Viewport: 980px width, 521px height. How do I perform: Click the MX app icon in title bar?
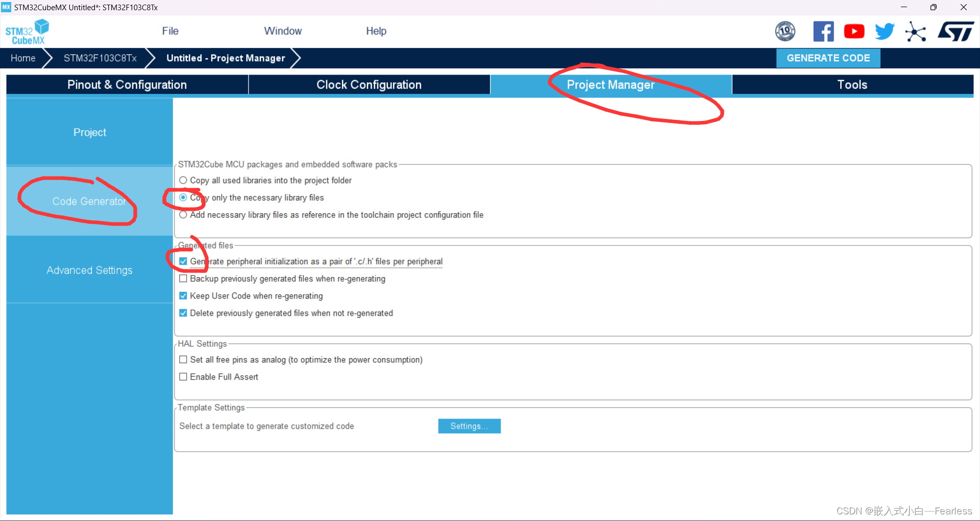click(6, 7)
